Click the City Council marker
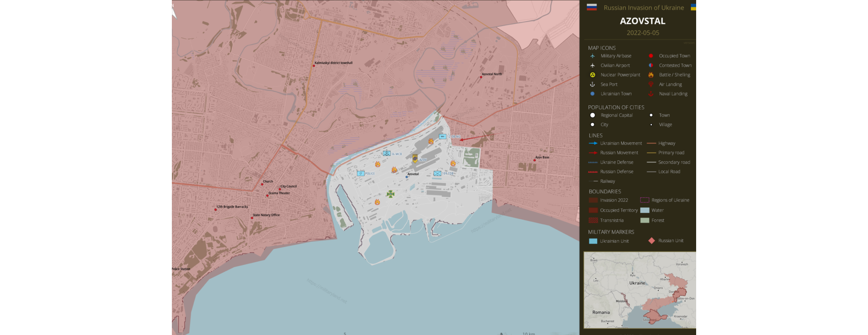Image resolution: width=868 pixels, height=335 pixels. click(280, 189)
